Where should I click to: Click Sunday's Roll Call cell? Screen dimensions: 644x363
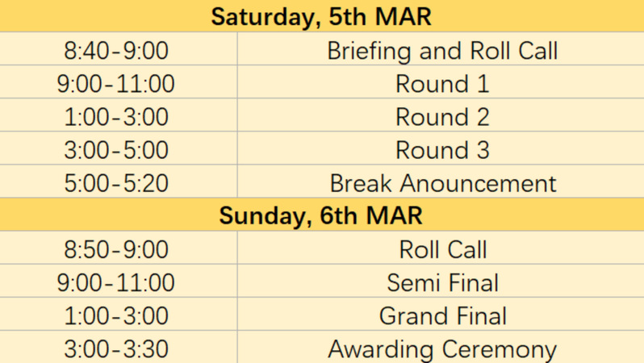click(x=442, y=249)
